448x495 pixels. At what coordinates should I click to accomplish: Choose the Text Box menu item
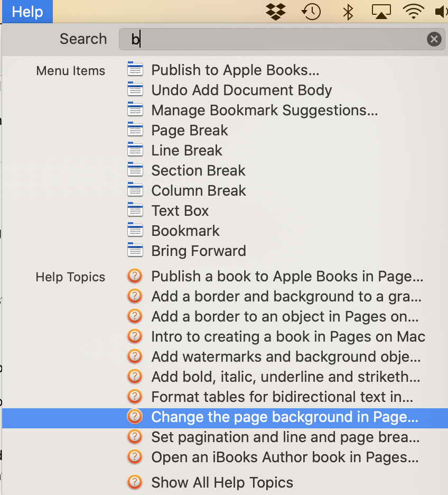pyautogui.click(x=180, y=210)
